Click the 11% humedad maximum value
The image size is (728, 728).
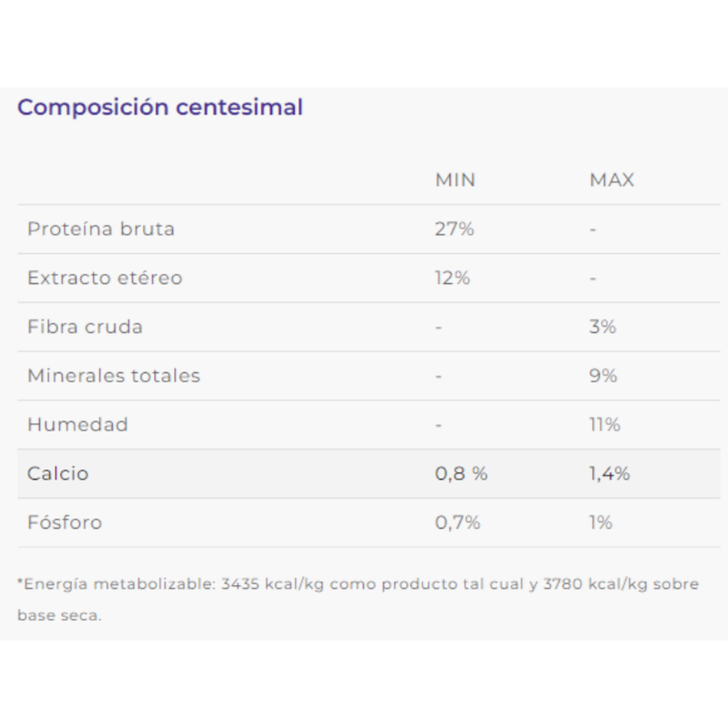pyautogui.click(x=604, y=424)
